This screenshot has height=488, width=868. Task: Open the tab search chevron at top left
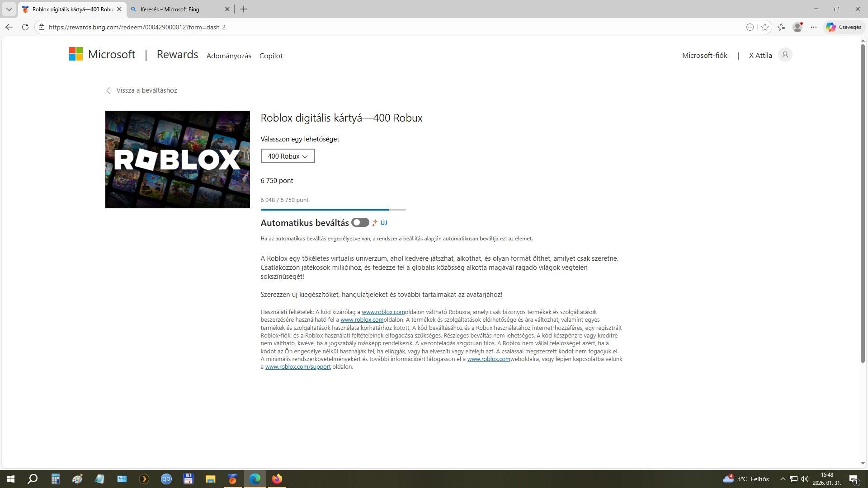pos(9,9)
